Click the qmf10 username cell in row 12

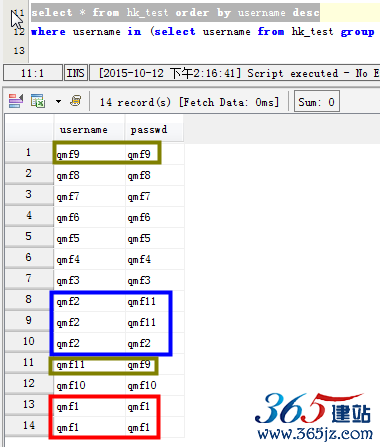click(71, 385)
